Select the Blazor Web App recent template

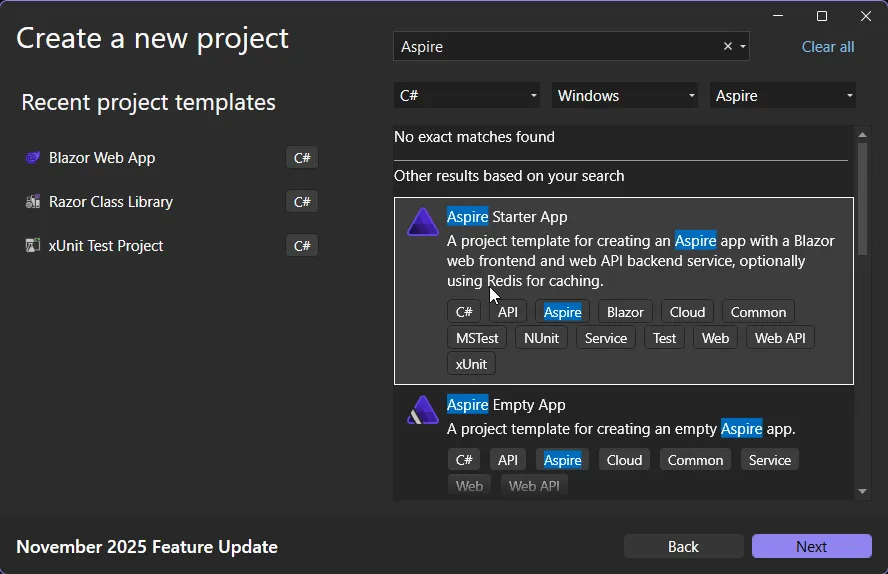102,158
